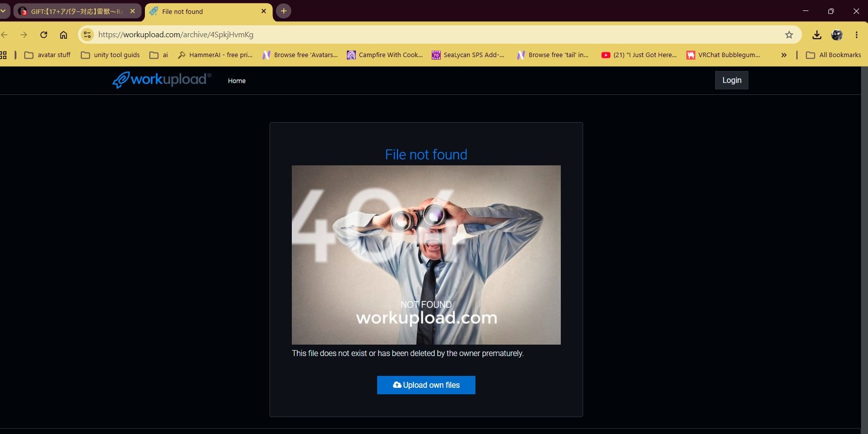Screen dimensions: 868x434
Task: Click the 'This file does not exist' message
Action: (x=408, y=353)
